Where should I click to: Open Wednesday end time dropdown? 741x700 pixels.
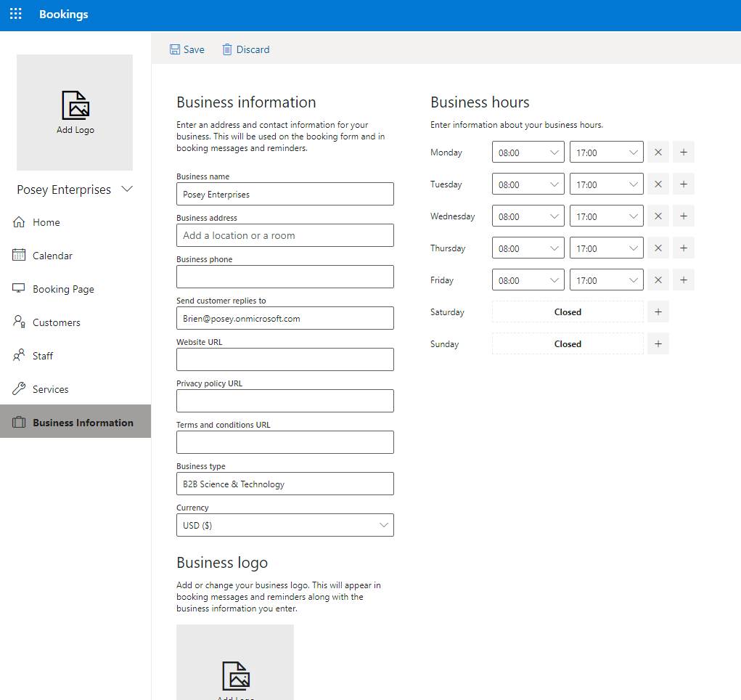[606, 216]
